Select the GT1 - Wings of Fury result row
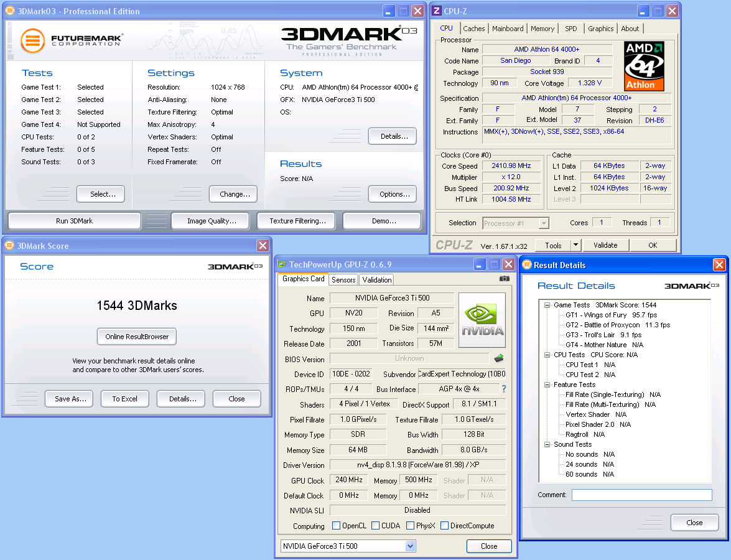The image size is (731, 560). [611, 315]
